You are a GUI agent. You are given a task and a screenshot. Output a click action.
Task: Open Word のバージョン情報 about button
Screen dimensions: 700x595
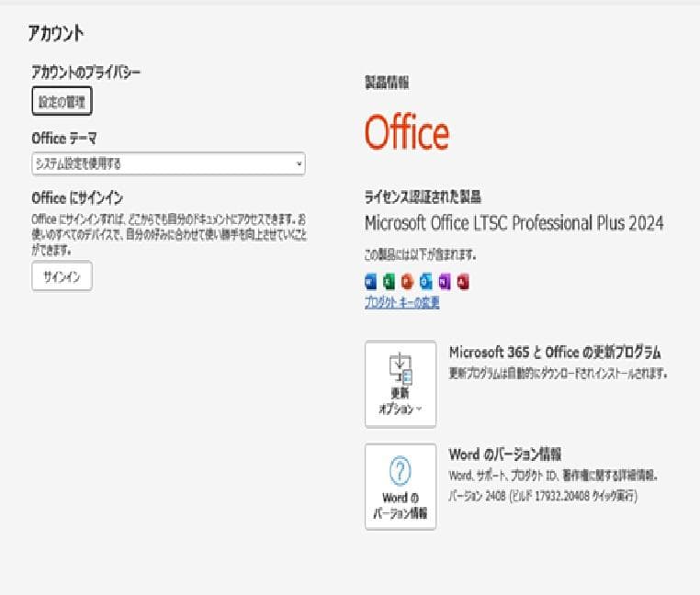point(401,487)
